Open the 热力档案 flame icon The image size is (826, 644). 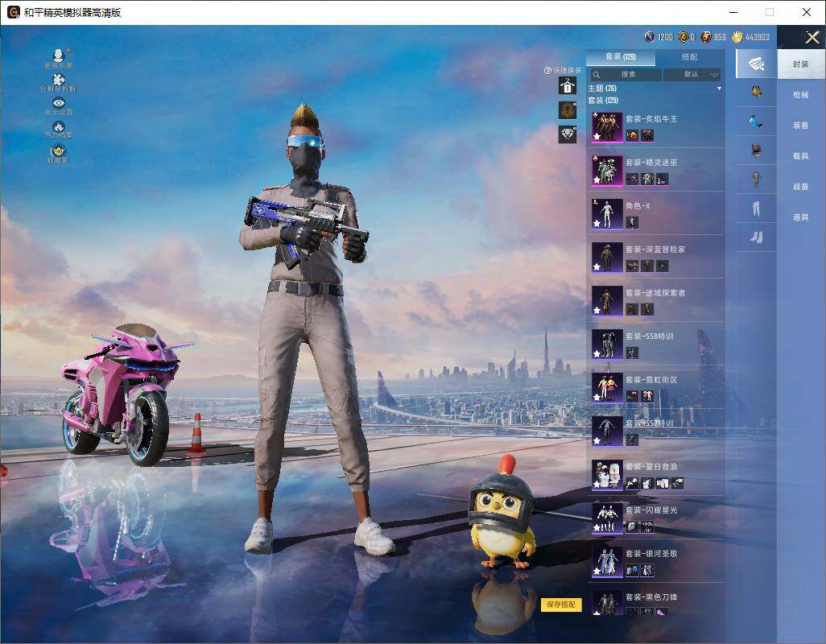(x=59, y=127)
